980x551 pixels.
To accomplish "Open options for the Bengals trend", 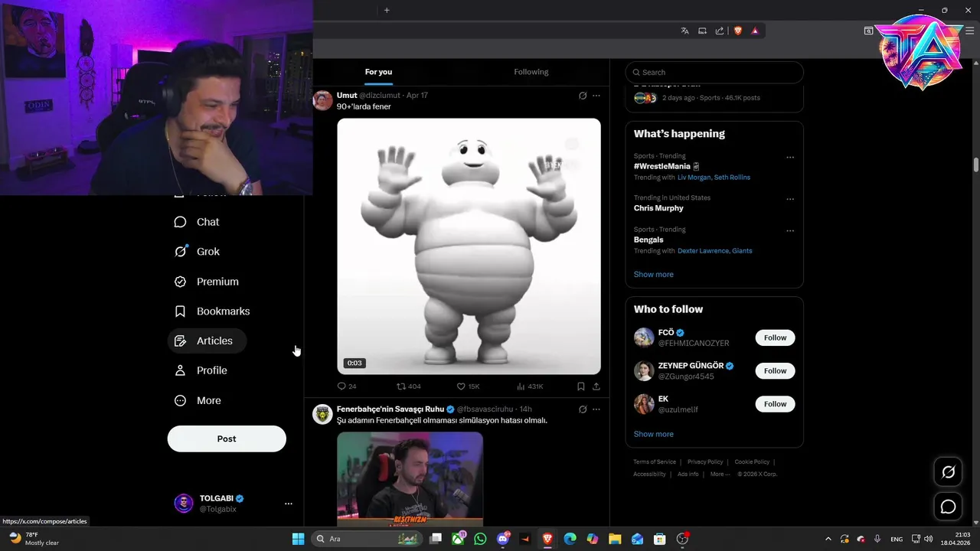I will point(790,230).
